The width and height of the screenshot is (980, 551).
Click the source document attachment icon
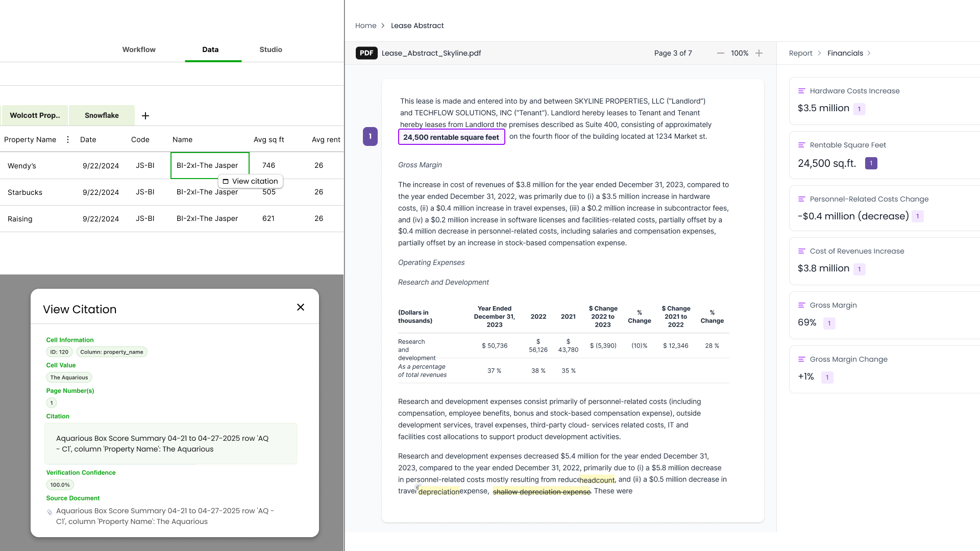pyautogui.click(x=50, y=512)
